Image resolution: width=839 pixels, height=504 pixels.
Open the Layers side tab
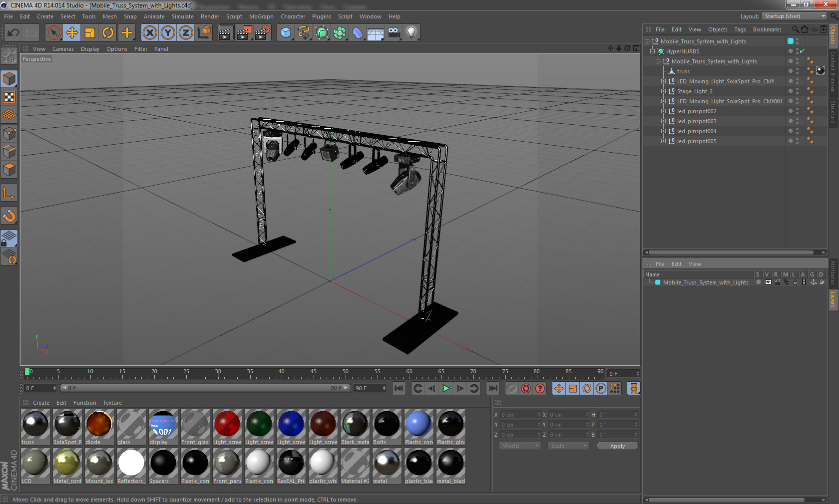[x=833, y=299]
